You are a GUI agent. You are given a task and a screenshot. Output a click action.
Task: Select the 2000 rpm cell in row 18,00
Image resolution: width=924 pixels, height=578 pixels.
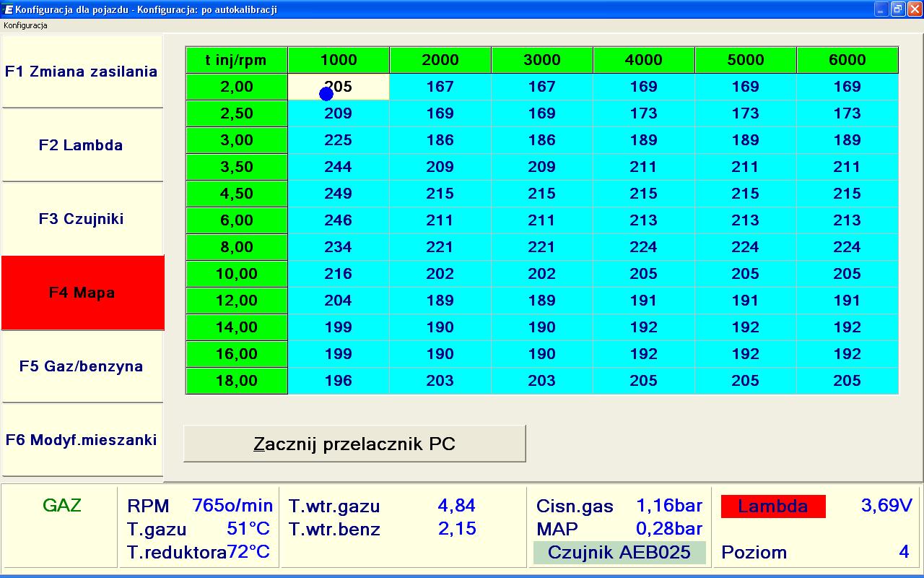[440, 381]
